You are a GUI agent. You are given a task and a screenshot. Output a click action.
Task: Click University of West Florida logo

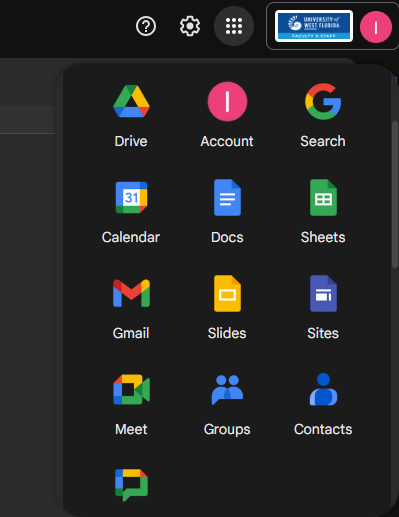314,26
